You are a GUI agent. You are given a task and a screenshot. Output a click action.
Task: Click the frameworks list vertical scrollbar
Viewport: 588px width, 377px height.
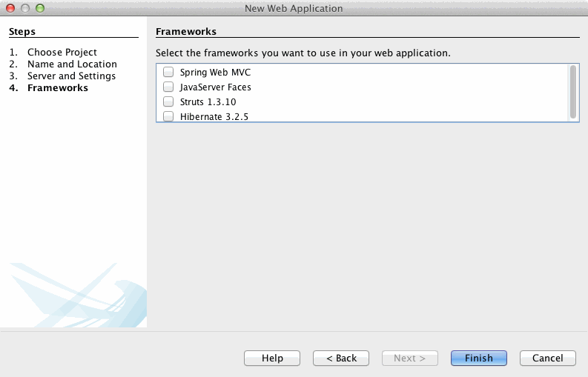(572, 91)
